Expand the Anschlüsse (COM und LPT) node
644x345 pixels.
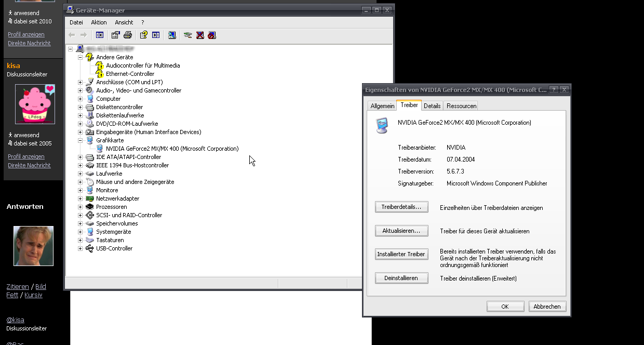[x=80, y=82]
